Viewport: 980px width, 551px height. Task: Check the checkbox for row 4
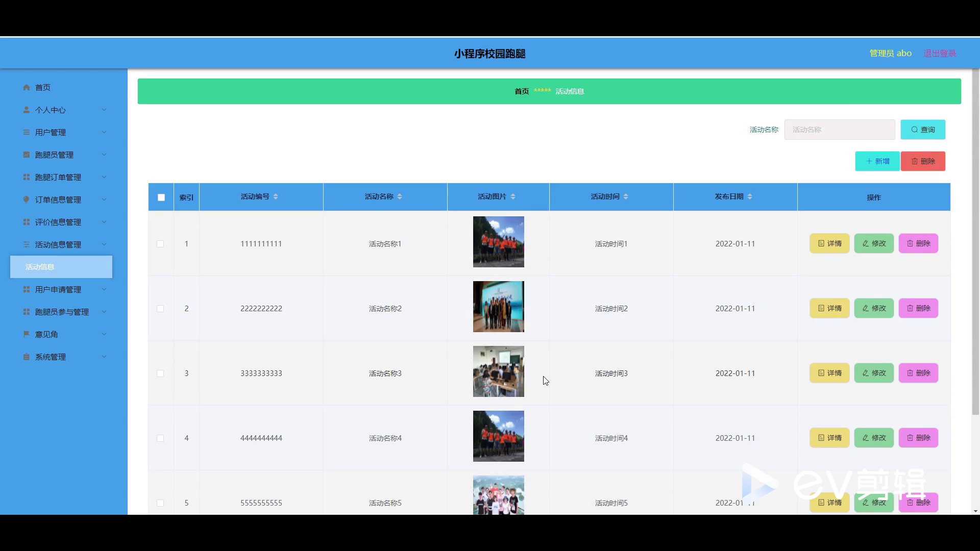(x=160, y=438)
